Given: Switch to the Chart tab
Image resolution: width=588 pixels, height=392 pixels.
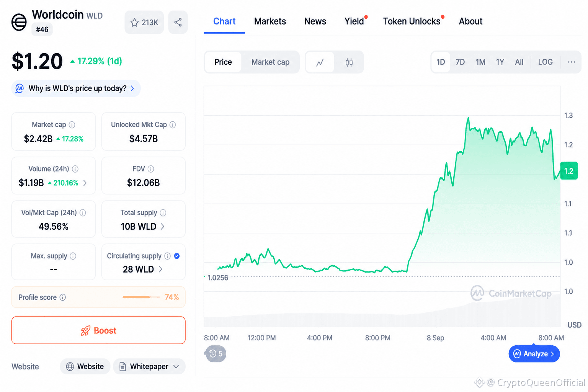Looking at the screenshot, I should (x=224, y=21).
